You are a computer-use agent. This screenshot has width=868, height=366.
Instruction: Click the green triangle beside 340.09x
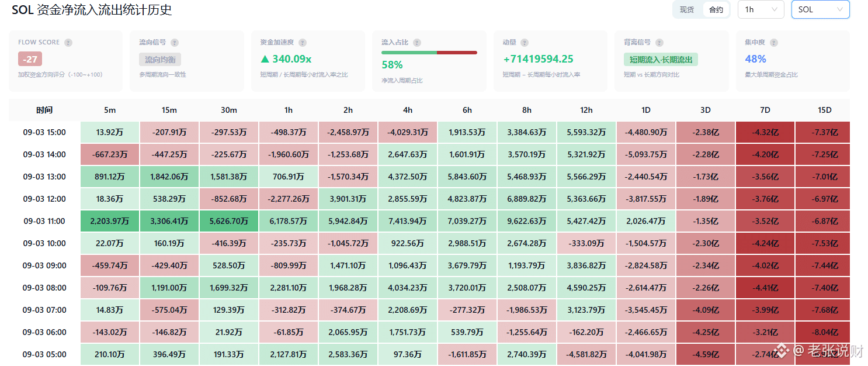pyautogui.click(x=265, y=59)
